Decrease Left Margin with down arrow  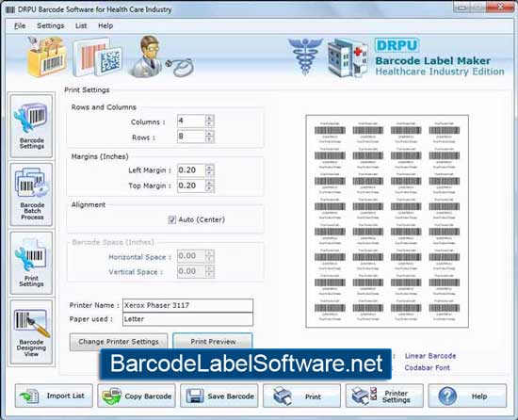point(209,173)
